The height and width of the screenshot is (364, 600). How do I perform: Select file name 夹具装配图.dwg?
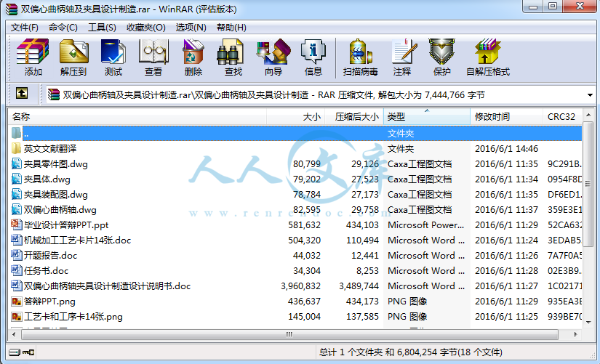[56, 194]
